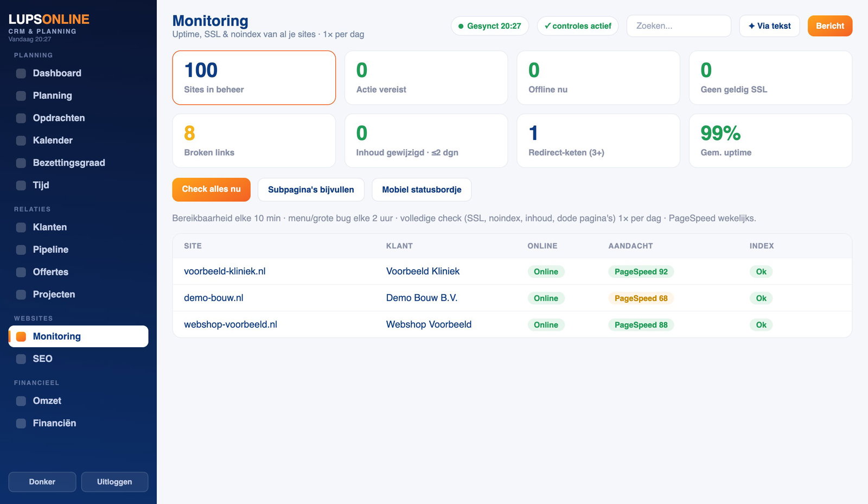Select the Offline nu card
This screenshot has width=868, height=504.
click(x=598, y=78)
